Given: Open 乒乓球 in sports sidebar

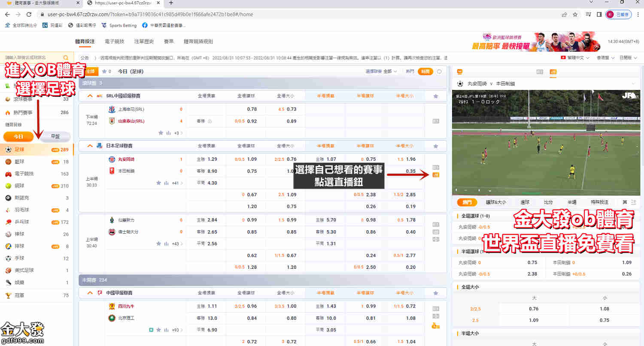Looking at the screenshot, I should click(x=37, y=222).
